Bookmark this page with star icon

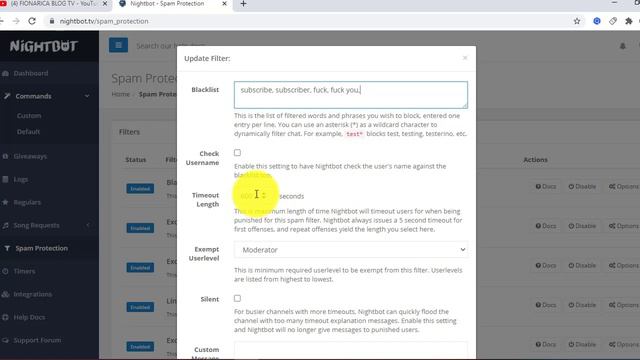click(x=577, y=21)
